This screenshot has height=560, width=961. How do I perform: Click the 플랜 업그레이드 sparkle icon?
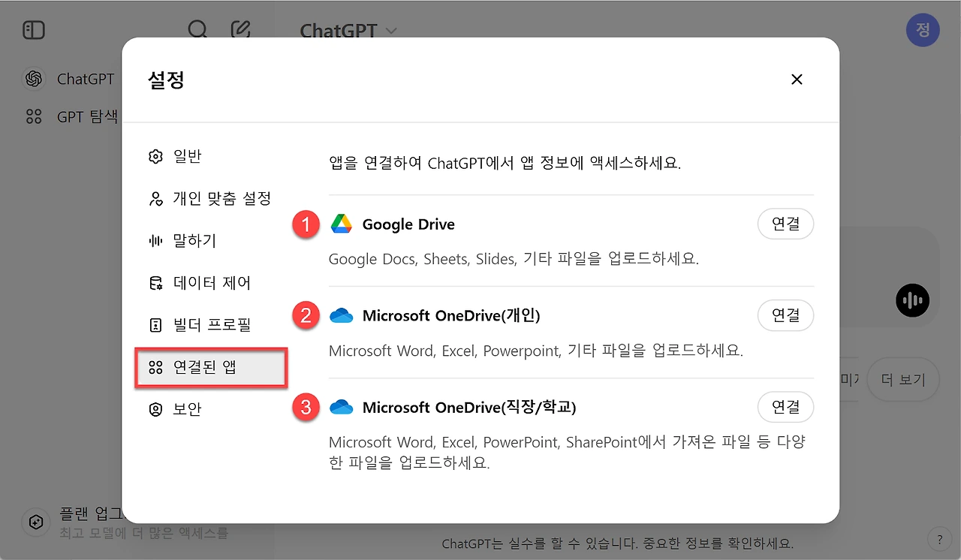(36, 522)
